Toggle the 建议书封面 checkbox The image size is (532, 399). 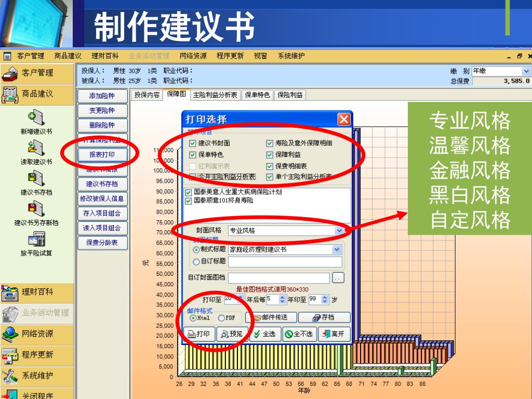[x=192, y=143]
